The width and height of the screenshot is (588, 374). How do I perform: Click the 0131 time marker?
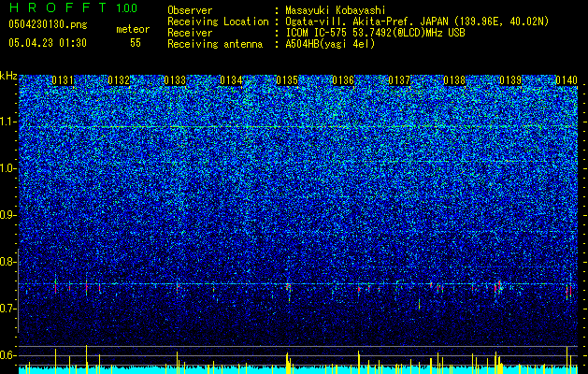(63, 80)
